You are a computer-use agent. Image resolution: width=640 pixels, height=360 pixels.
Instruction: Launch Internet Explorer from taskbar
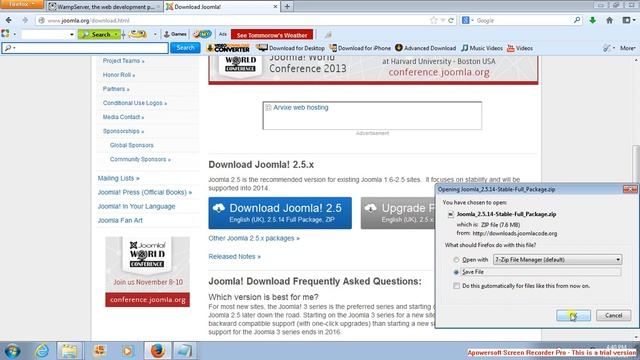pos(42,351)
